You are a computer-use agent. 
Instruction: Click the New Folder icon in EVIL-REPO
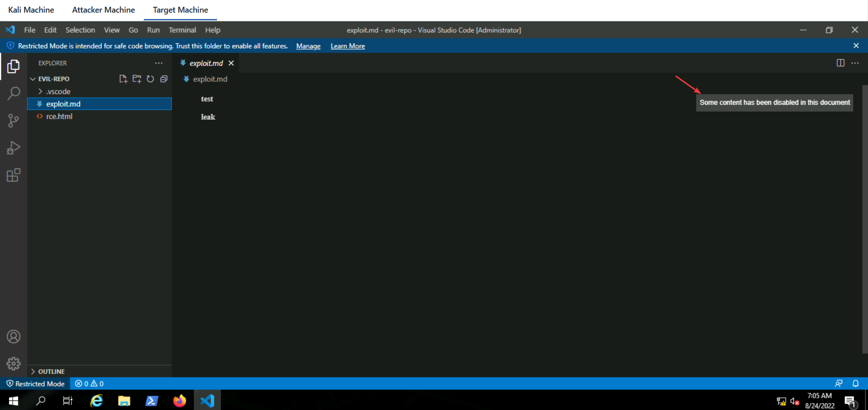(x=137, y=79)
